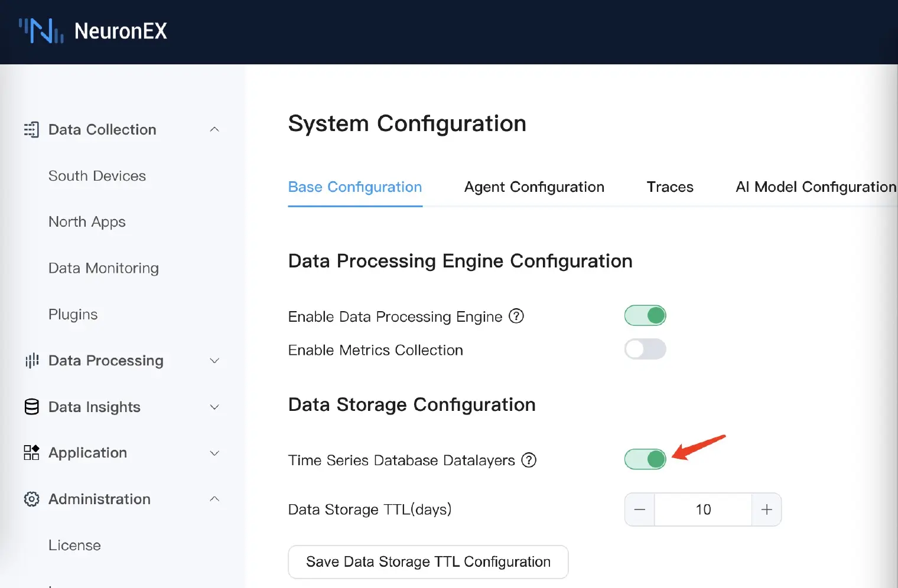Expand the Data Insights menu chevron
This screenshot has height=588, width=898.
click(x=214, y=407)
